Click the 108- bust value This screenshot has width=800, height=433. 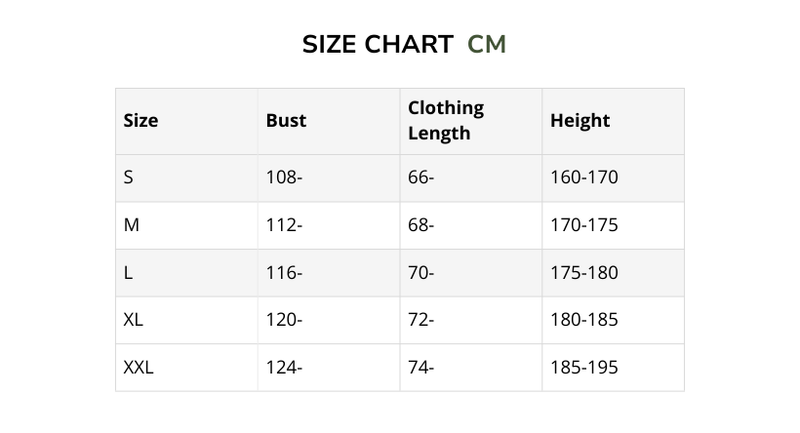[x=284, y=178]
